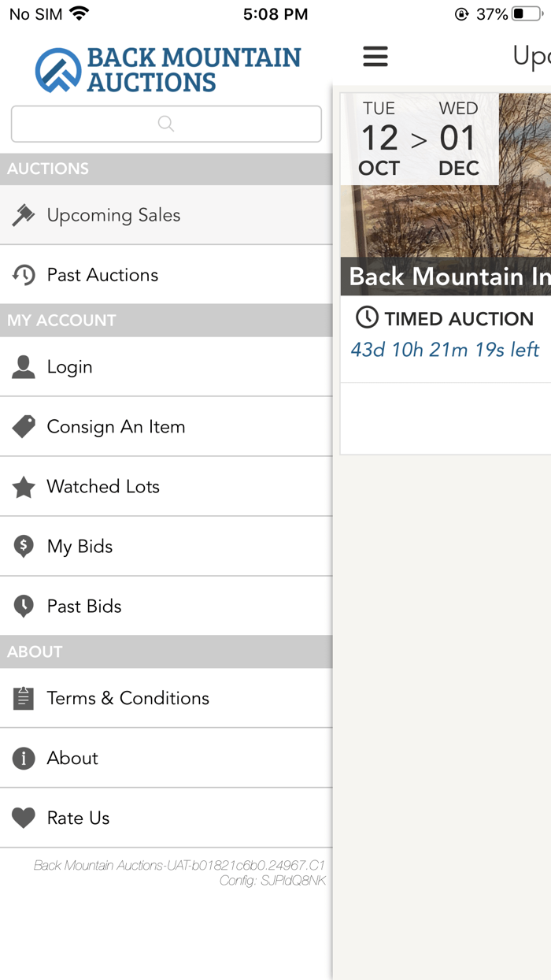
Task: Click the search magnifier icon
Action: click(x=165, y=124)
